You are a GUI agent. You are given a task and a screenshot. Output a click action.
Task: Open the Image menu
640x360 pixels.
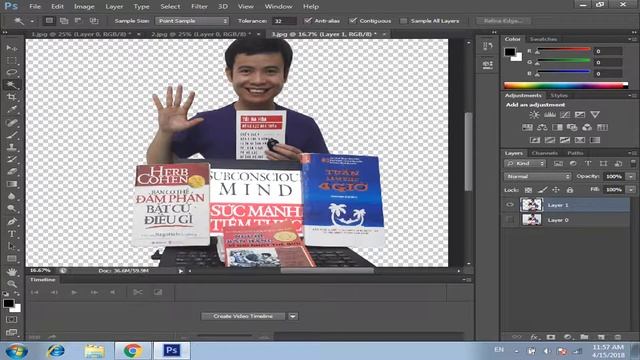(x=84, y=7)
